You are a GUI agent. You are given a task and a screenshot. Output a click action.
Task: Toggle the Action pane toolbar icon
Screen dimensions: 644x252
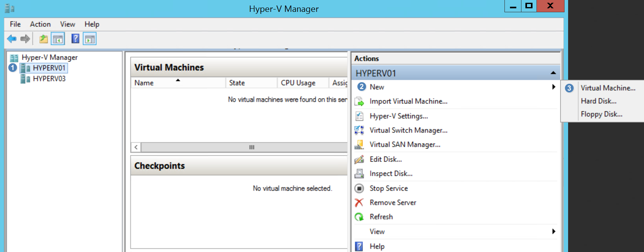[90, 39]
